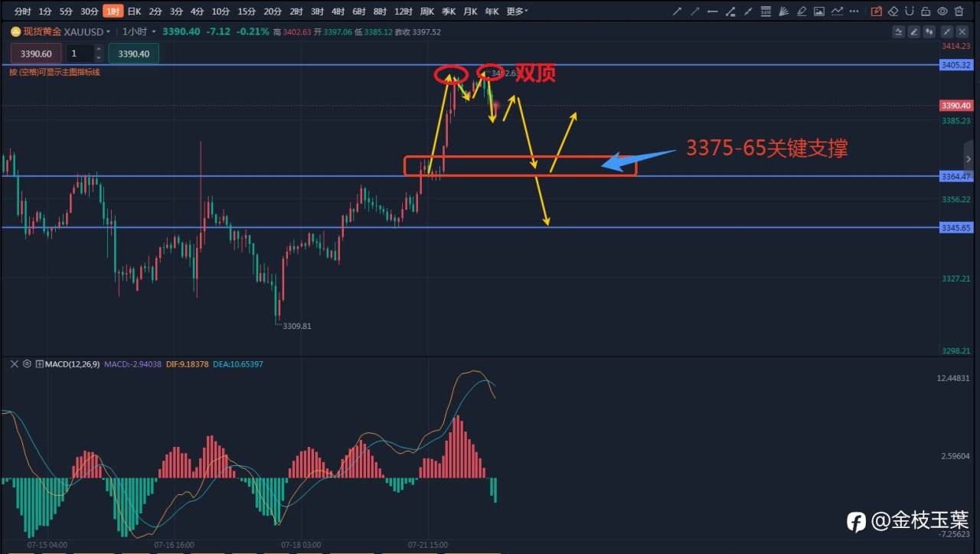980x554 pixels.
Task: Click the 3390.60 sell price button
Action: coord(36,54)
